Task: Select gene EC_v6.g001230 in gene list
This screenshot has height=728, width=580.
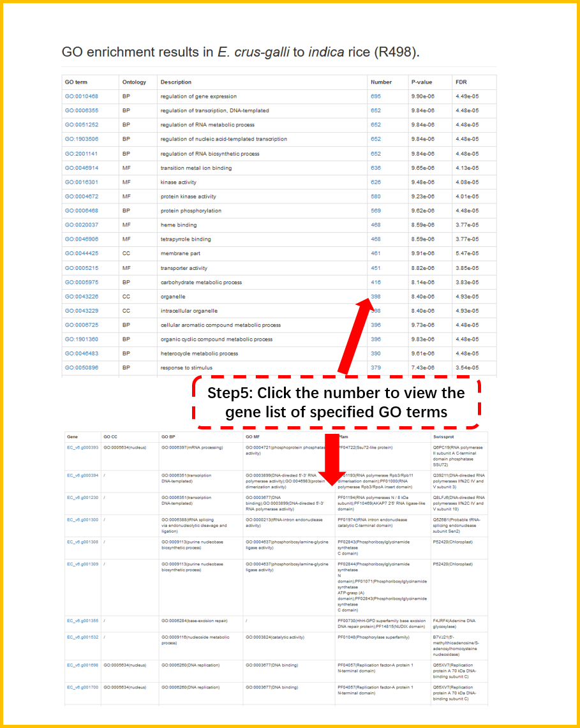Action: (82, 497)
